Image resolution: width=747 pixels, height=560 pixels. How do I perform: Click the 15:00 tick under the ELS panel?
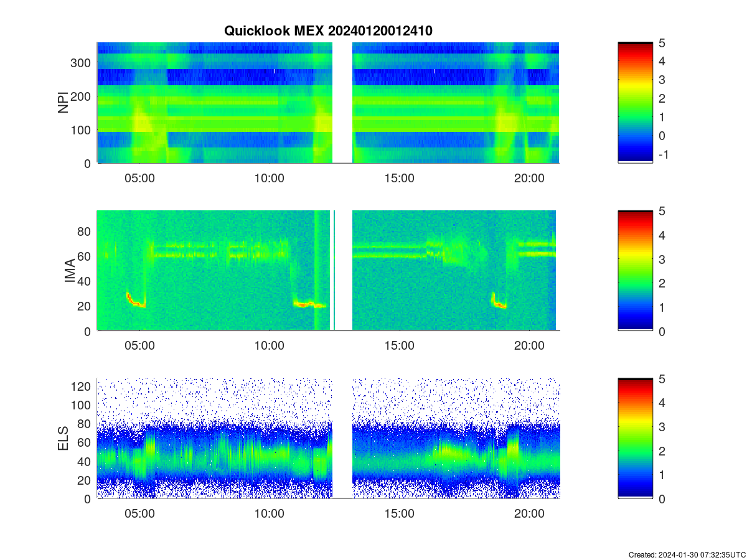click(400, 514)
